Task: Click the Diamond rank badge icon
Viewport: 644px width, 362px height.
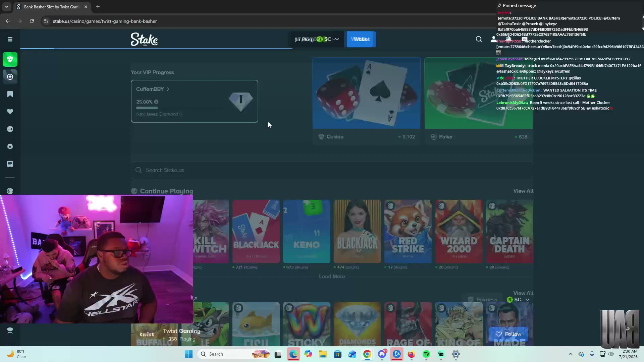Action: 241,102
